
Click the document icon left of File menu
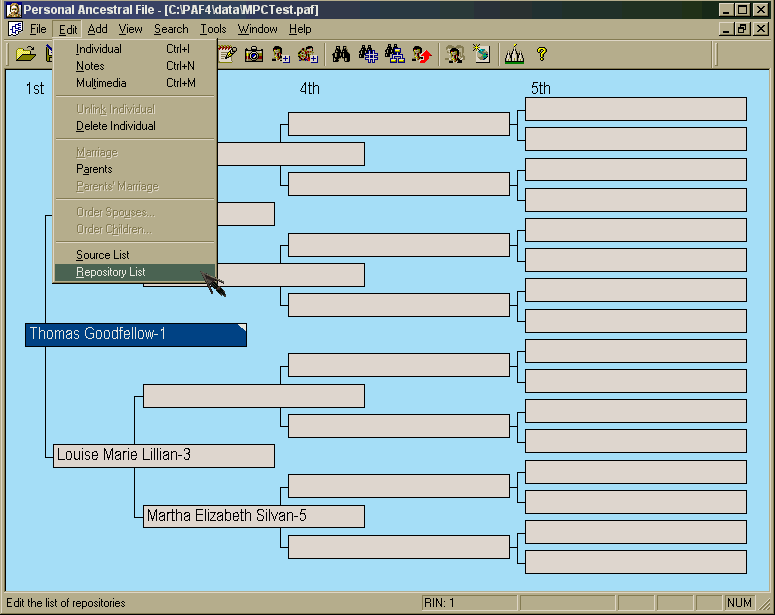coord(15,29)
